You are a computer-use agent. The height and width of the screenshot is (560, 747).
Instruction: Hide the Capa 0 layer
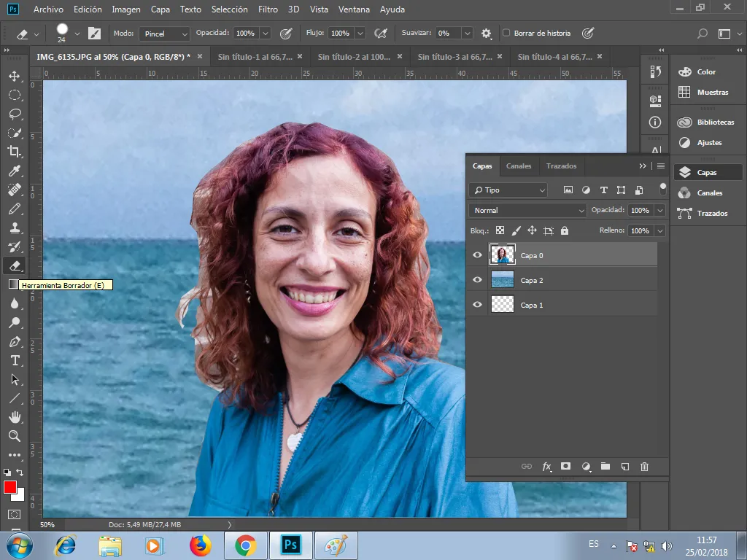pos(477,255)
